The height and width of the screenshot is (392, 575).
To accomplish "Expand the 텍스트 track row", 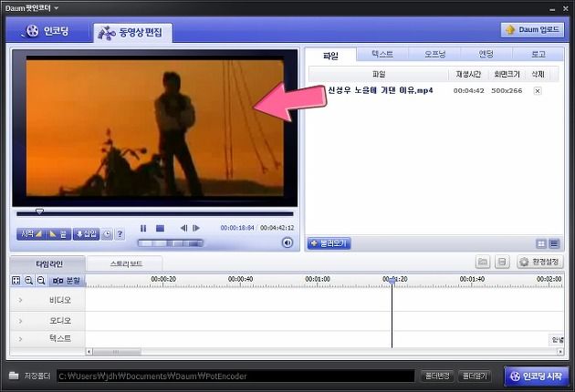I will [20, 339].
